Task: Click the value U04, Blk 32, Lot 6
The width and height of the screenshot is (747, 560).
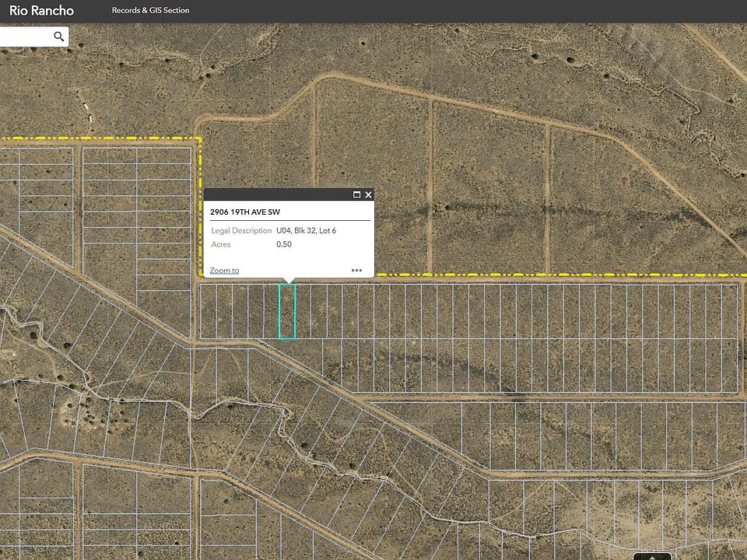Action: click(x=307, y=230)
